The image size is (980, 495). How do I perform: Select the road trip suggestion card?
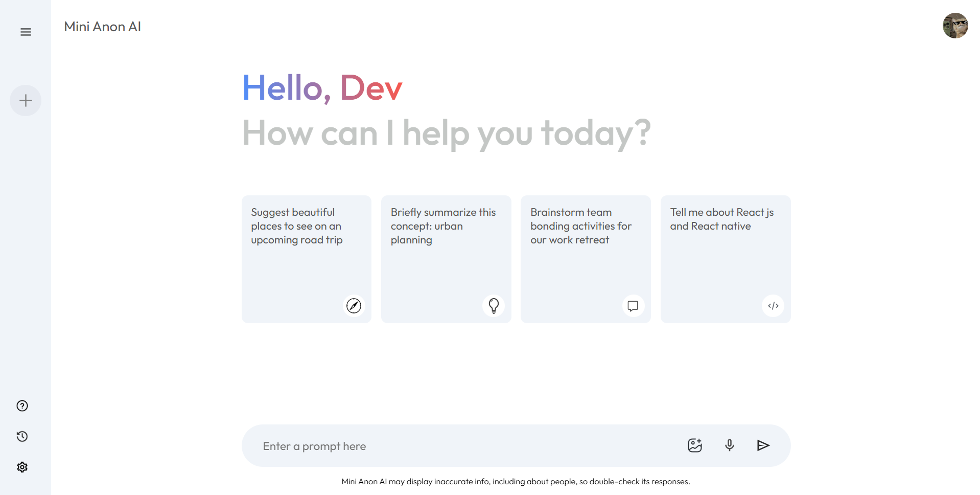point(307,259)
